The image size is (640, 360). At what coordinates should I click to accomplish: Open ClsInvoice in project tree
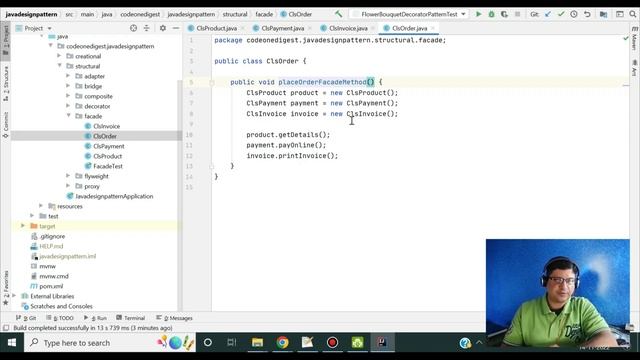click(107, 126)
